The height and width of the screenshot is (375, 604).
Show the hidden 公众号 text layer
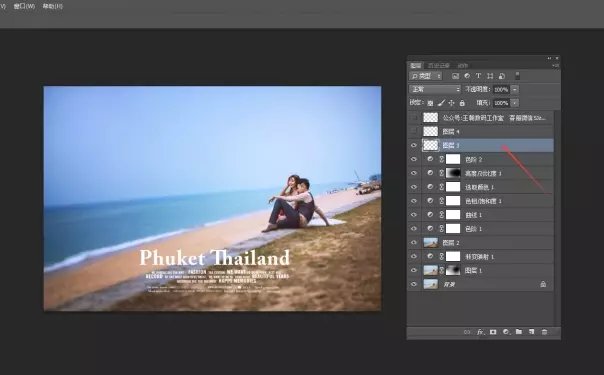(x=414, y=118)
